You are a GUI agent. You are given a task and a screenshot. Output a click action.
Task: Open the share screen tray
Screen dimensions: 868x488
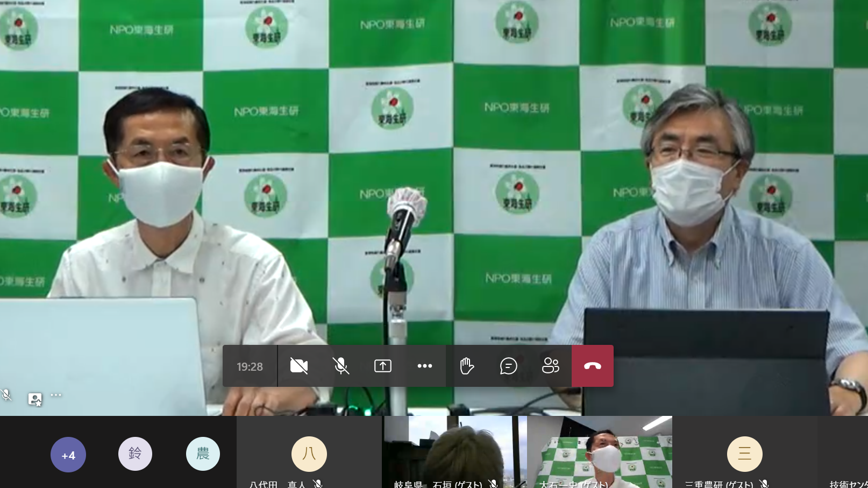pos(382,366)
